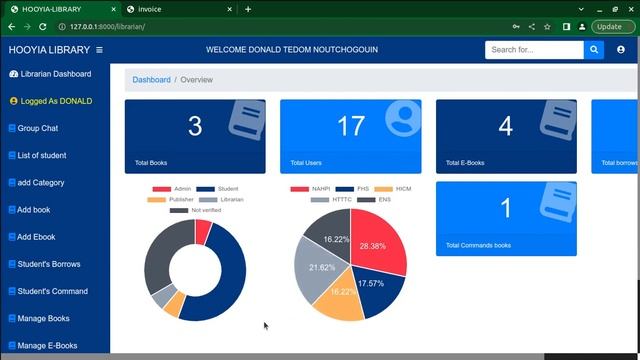
Task: Open Group Chat from sidebar
Action: tap(38, 128)
